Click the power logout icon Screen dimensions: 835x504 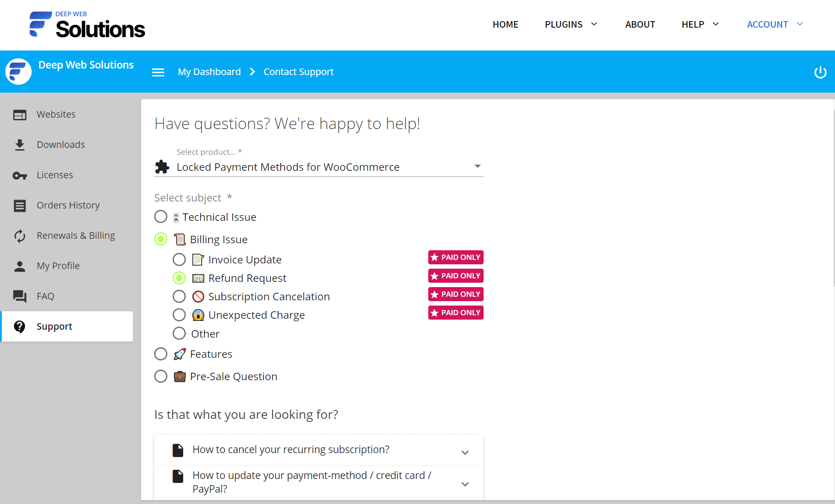pos(820,72)
